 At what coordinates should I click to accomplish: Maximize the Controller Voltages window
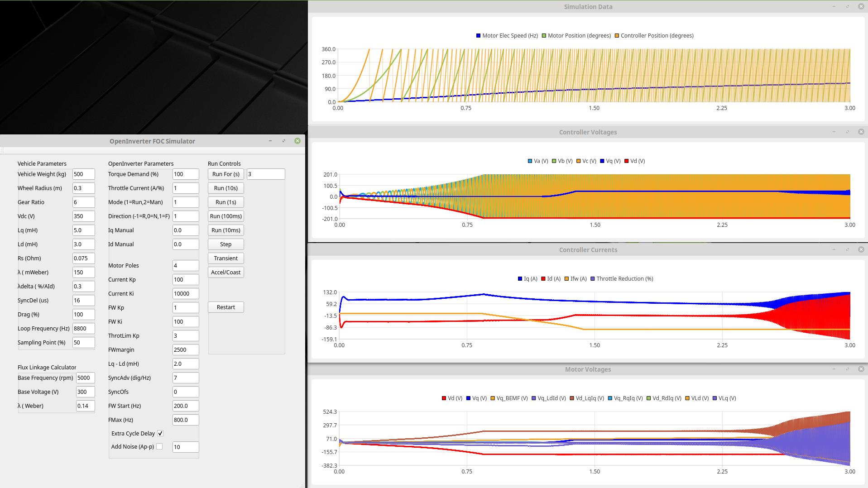[x=847, y=132]
